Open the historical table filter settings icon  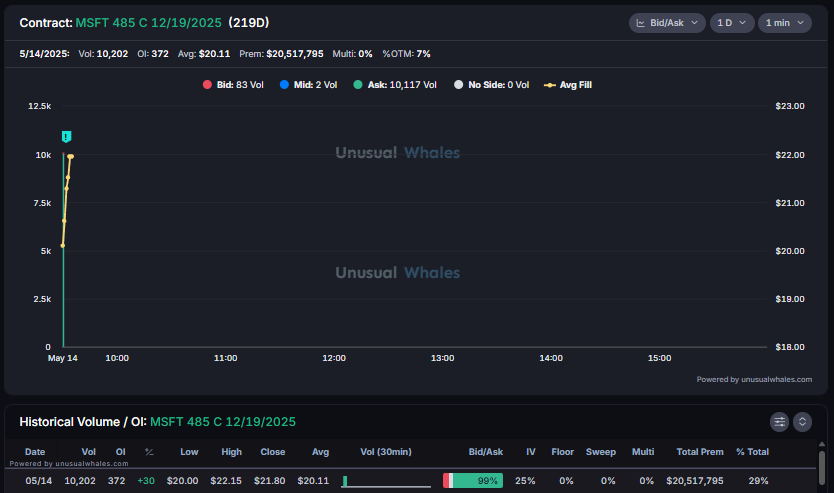(x=779, y=422)
